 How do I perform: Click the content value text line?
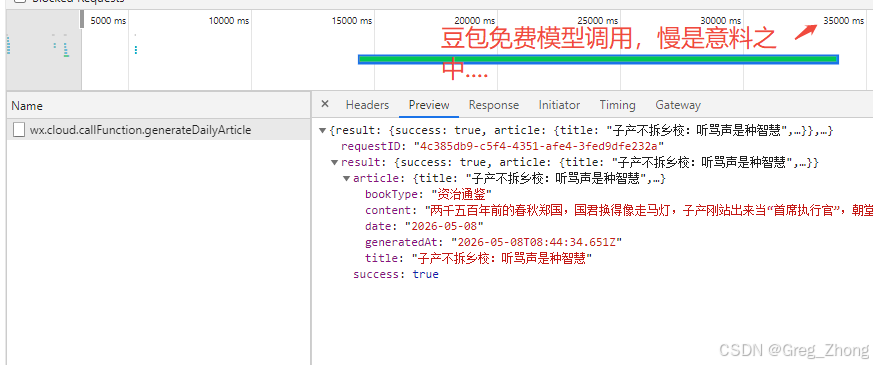click(x=649, y=211)
